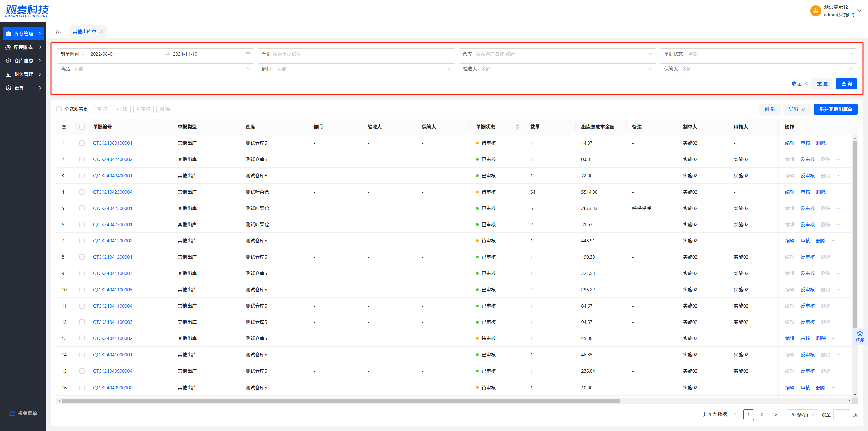Expand 财务管理 sidebar menu
Viewport: 868px width, 431px height.
(23, 74)
